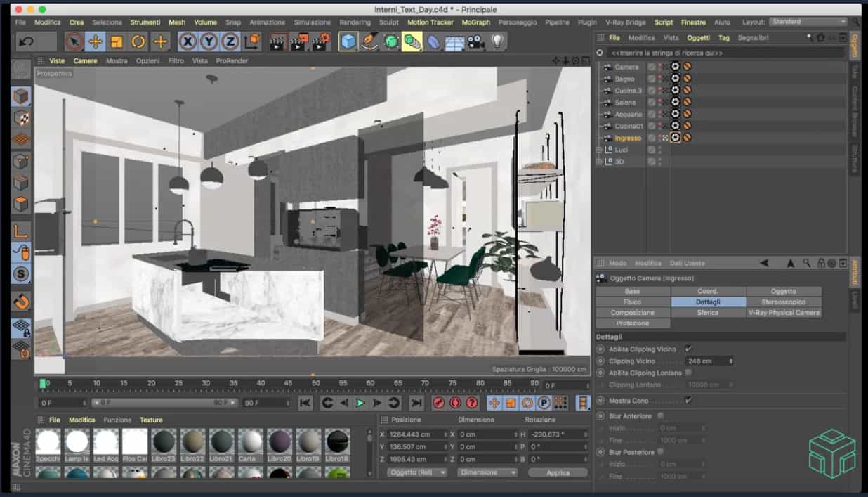Image resolution: width=868 pixels, height=497 pixels.
Task: Click the timeline at frame 50
Action: (x=316, y=385)
